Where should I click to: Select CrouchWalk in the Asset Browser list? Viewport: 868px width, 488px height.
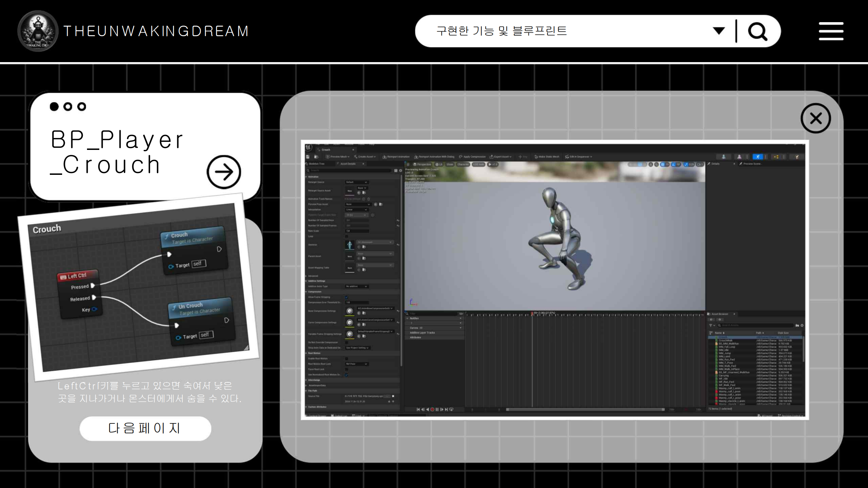(x=725, y=341)
